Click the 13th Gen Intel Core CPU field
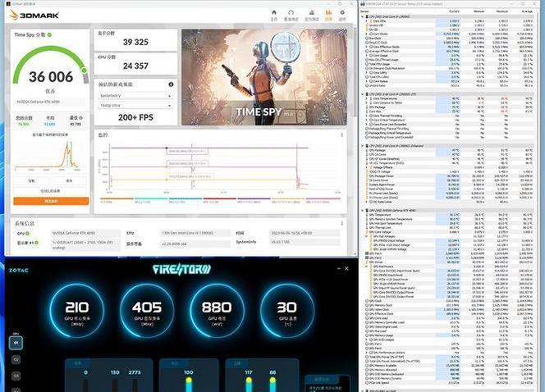 tap(195, 233)
